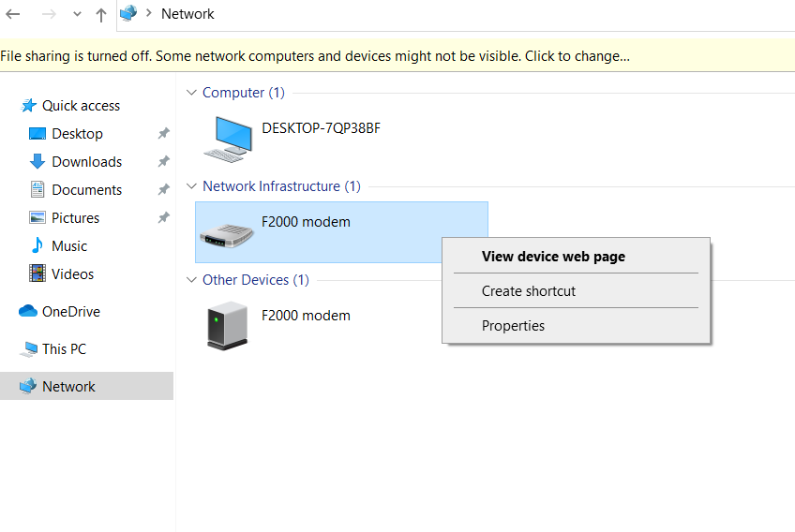Click the server tower icon under Other Devices
Image resolution: width=795 pixels, height=532 pixels.
(227, 325)
